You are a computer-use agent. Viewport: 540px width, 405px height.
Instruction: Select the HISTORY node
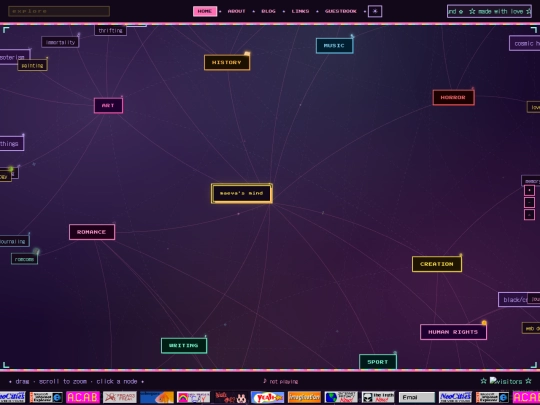227,62
